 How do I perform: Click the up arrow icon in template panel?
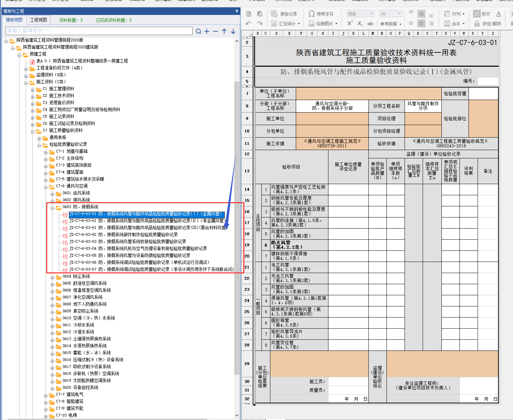tap(224, 31)
